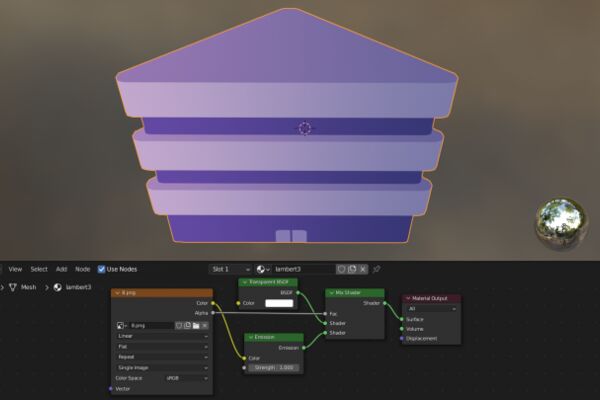Unlink 8.png image with X icon
Viewport: 600px width, 400px height.
205,326
